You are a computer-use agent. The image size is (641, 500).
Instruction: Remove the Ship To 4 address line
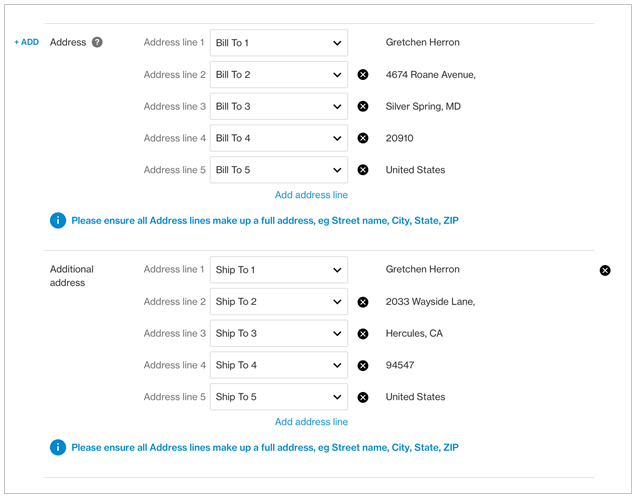pyautogui.click(x=363, y=366)
